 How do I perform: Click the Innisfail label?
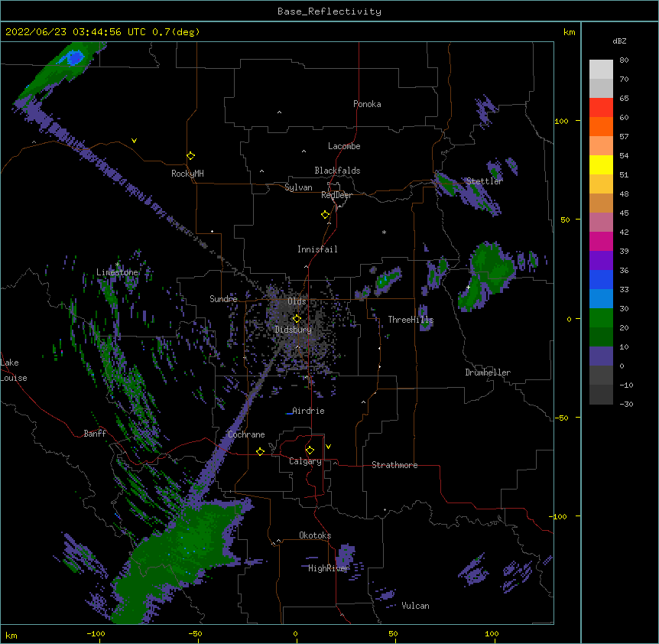click(x=317, y=249)
